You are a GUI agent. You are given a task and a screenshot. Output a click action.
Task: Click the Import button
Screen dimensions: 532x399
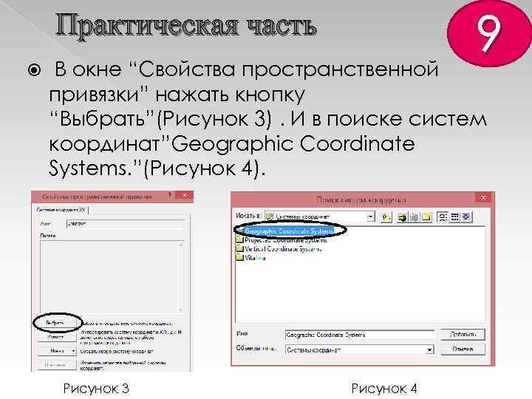click(x=56, y=337)
